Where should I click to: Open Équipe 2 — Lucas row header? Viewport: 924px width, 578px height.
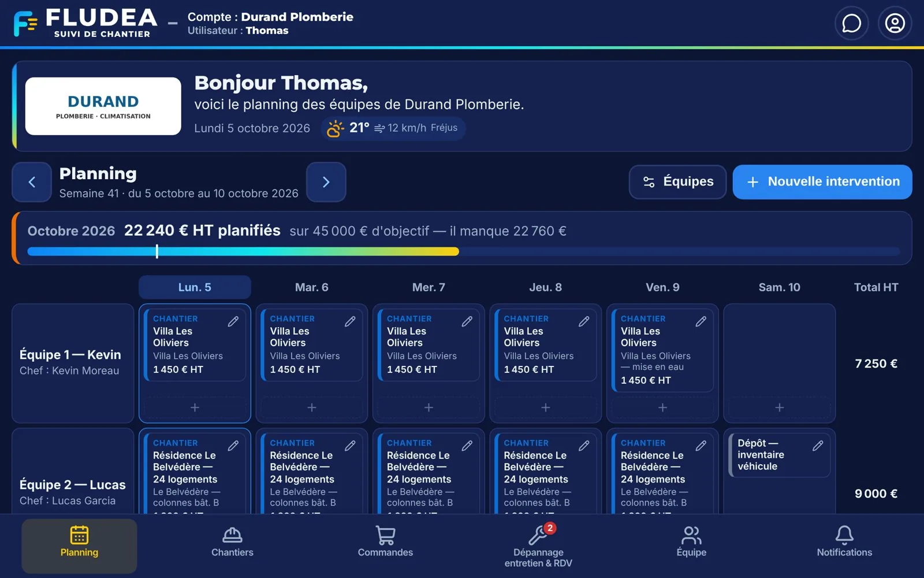click(x=73, y=471)
